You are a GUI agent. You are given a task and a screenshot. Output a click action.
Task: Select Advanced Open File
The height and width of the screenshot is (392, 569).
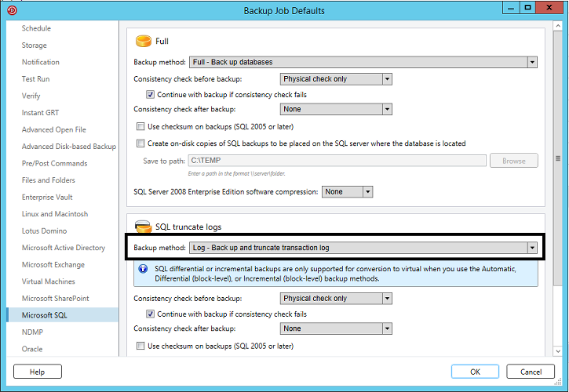coord(53,129)
